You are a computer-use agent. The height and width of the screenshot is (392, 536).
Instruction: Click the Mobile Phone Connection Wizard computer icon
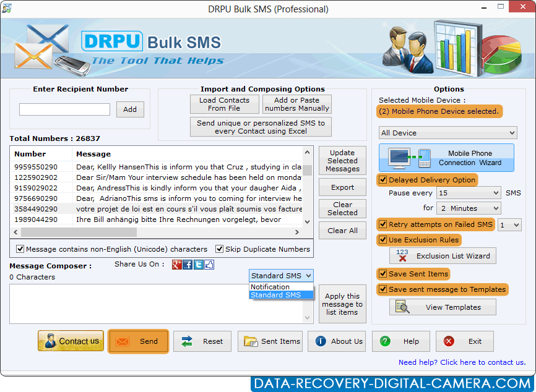(399, 158)
